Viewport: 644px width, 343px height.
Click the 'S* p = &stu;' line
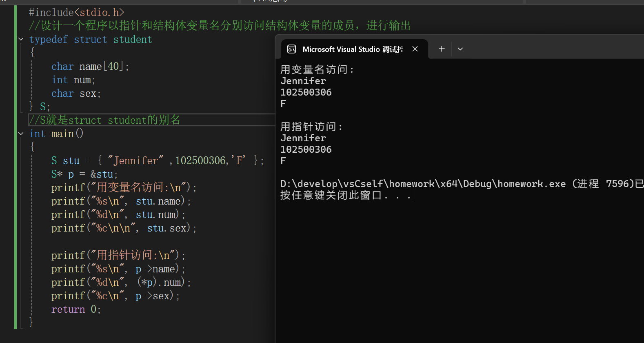(x=84, y=174)
